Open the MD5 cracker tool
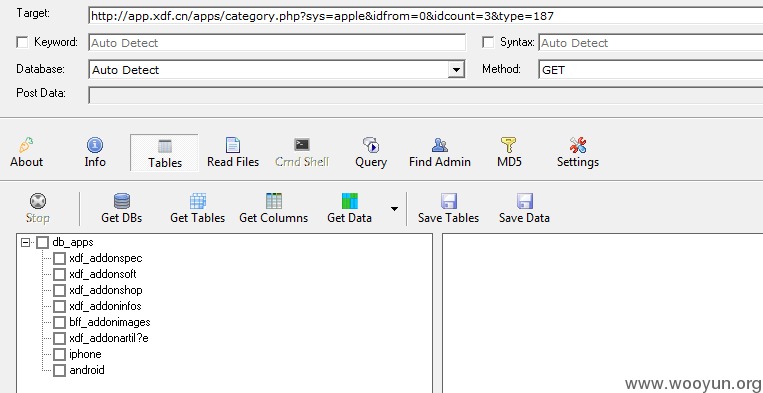The image size is (763, 393). coord(509,153)
